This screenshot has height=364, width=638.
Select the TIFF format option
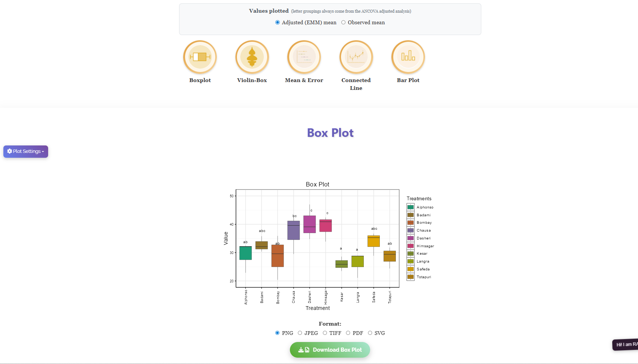point(325,333)
